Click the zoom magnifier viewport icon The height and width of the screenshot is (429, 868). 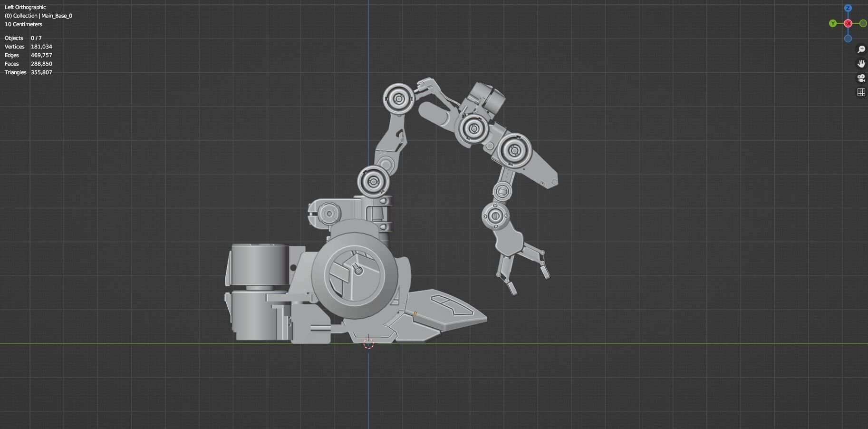[861, 49]
